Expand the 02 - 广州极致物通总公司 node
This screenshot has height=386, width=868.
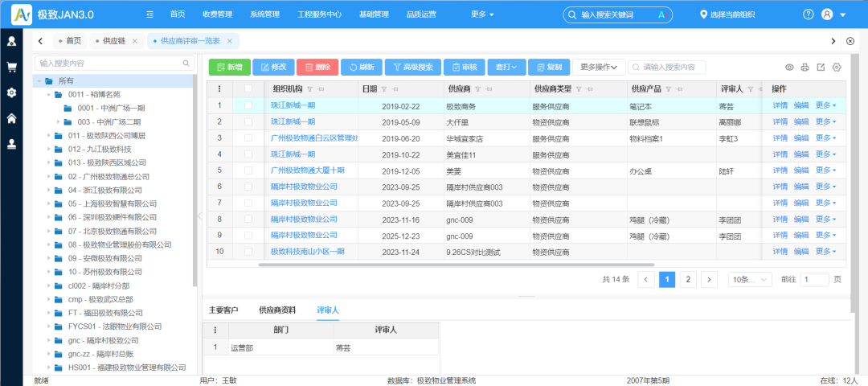[49, 177]
